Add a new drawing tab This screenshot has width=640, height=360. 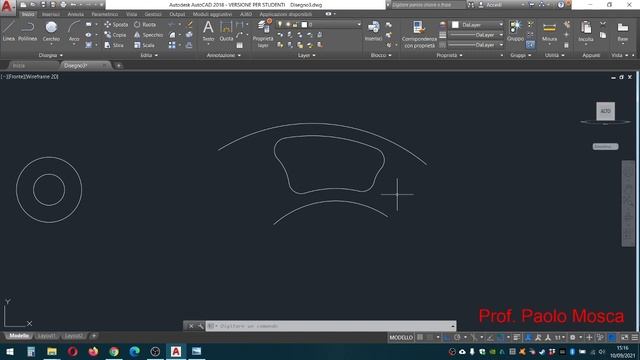point(118,65)
